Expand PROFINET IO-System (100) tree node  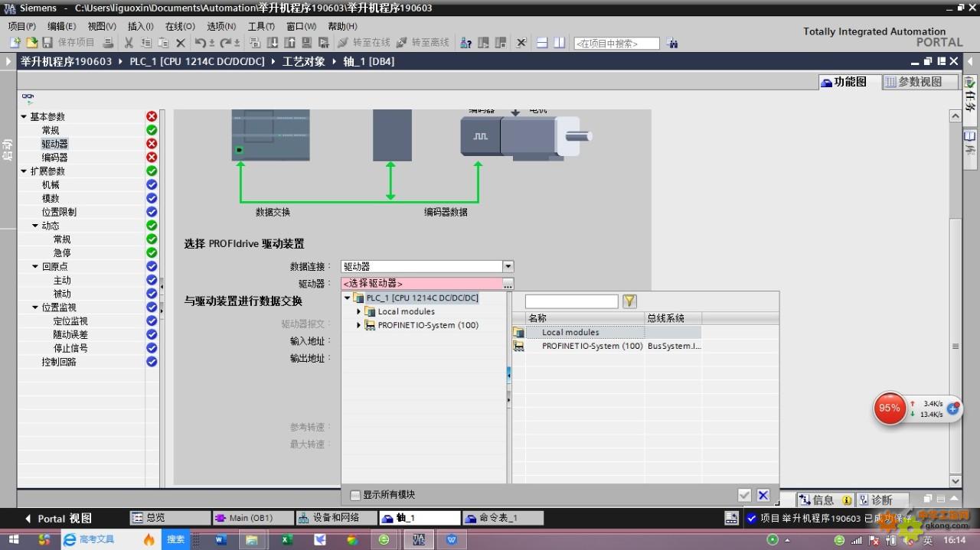coord(359,325)
